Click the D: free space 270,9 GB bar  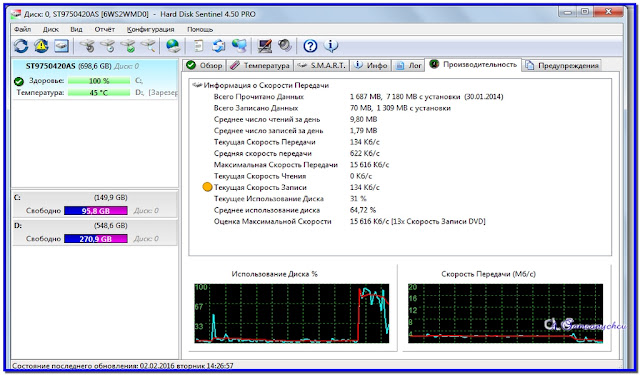[96, 239]
